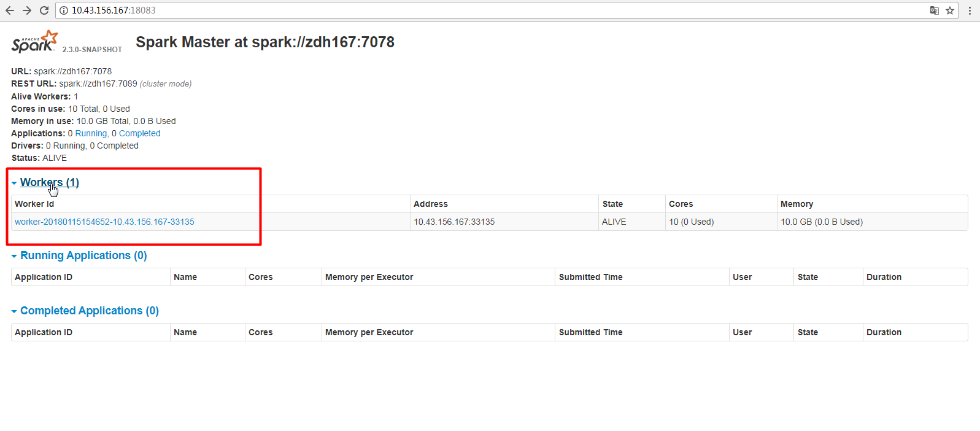Screen dimensions: 980x431
Task: Bookmark this page with the star icon
Action: (x=950, y=10)
